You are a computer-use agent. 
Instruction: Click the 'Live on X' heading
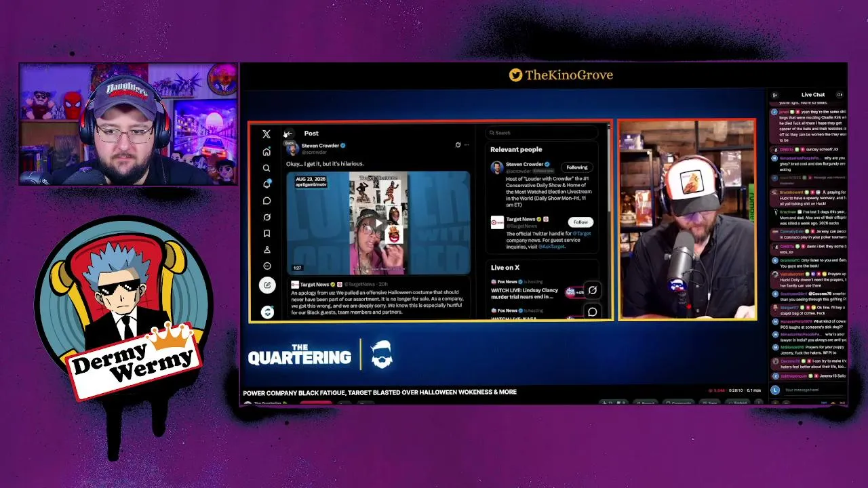click(505, 268)
